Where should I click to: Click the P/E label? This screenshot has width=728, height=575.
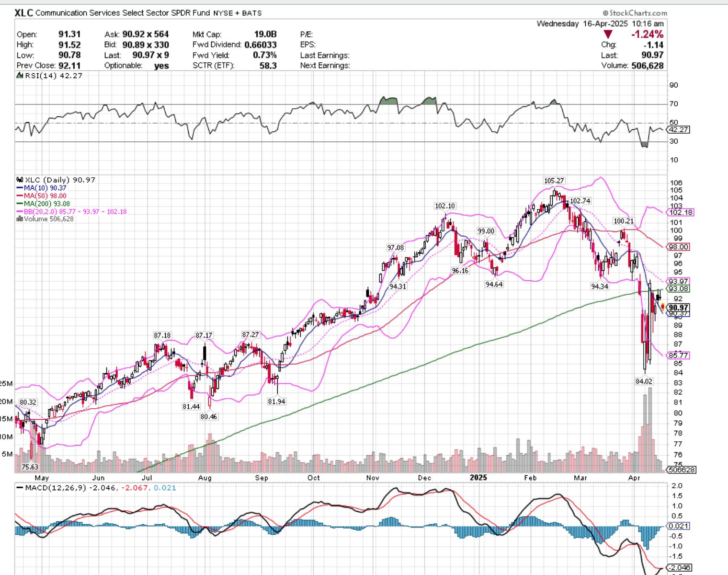pos(307,34)
